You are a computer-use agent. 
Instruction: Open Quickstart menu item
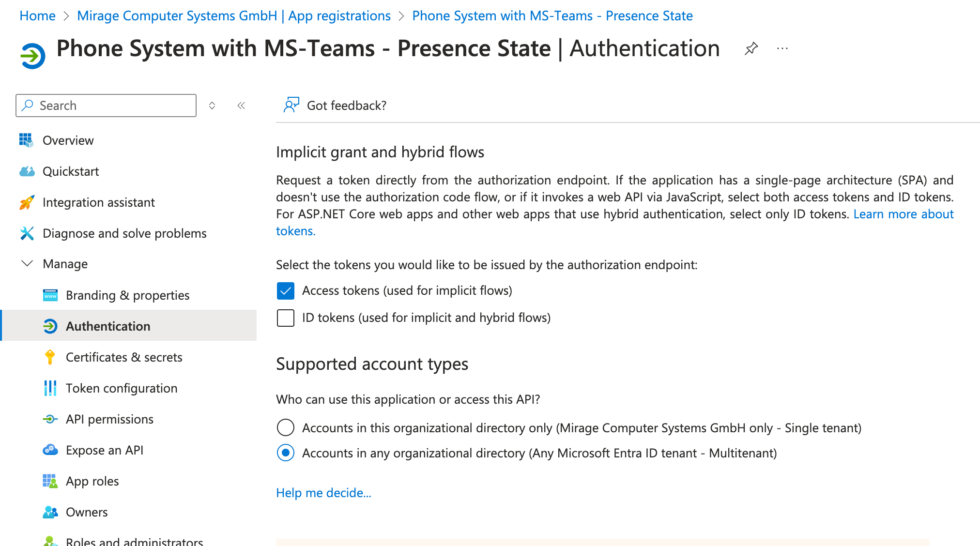tap(71, 171)
